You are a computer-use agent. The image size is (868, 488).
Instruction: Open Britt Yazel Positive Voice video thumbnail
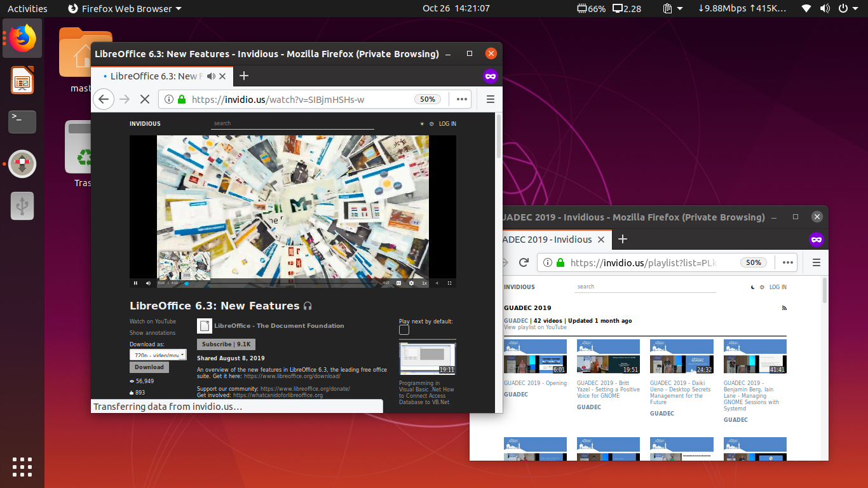608,356
